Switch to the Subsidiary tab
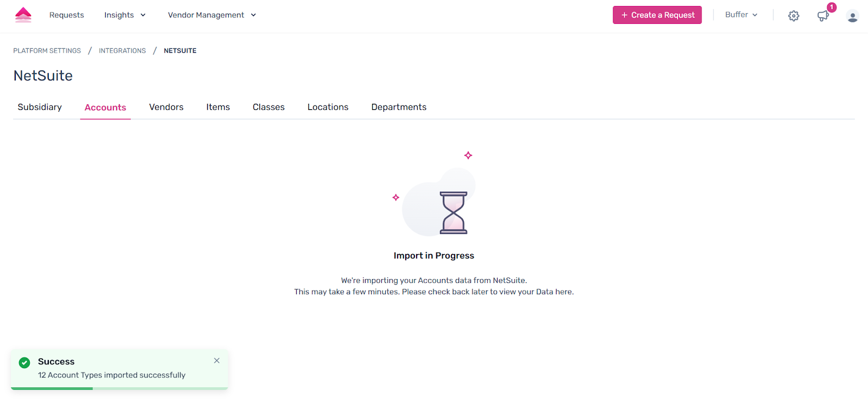 click(x=40, y=107)
